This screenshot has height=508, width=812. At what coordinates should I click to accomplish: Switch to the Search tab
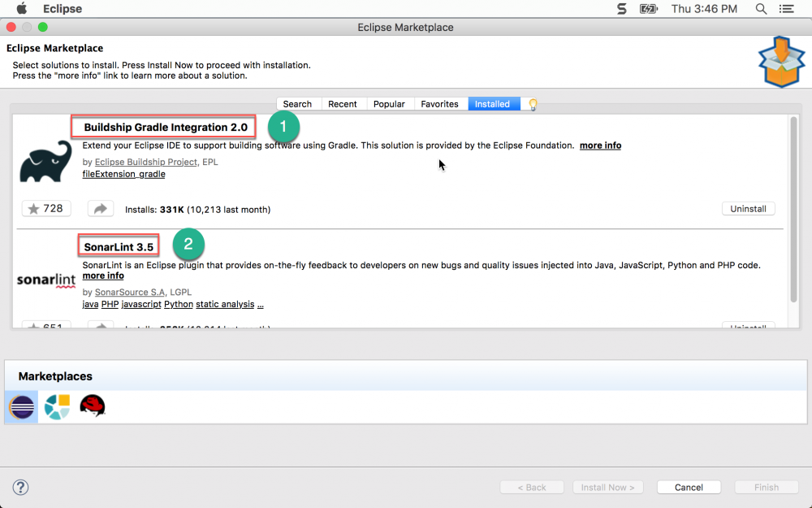click(x=298, y=104)
